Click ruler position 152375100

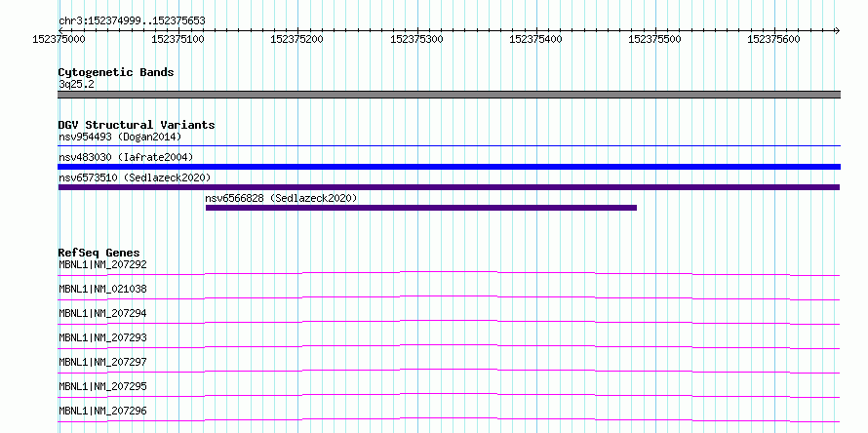point(178,39)
